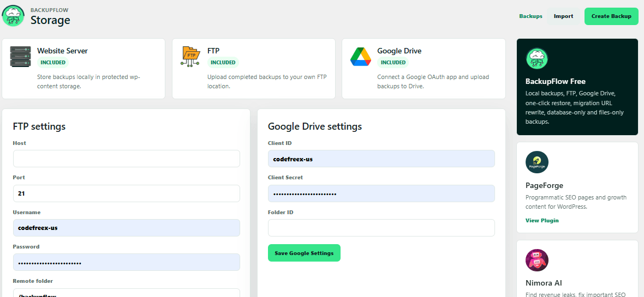Click the Folder ID label

click(x=281, y=213)
